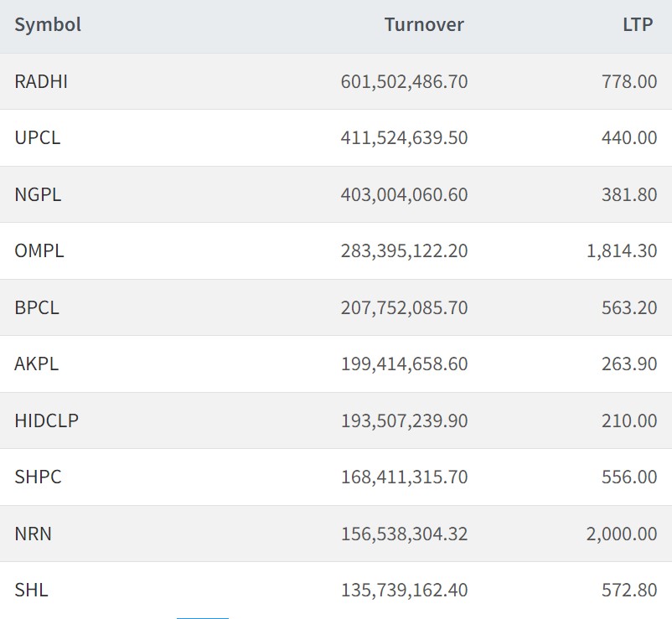Click NRN's LTP value 2,000.00
This screenshot has width=672, height=619.
[622, 534]
